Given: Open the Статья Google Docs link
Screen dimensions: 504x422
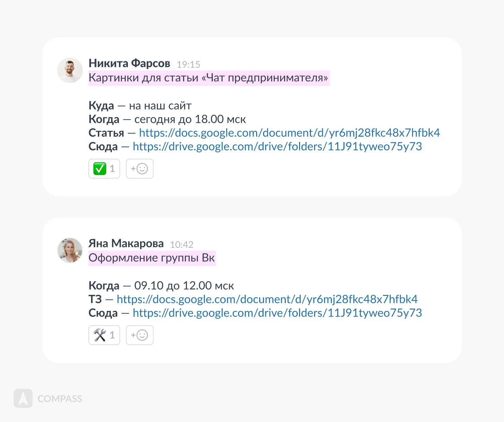Looking at the screenshot, I should click(x=289, y=133).
